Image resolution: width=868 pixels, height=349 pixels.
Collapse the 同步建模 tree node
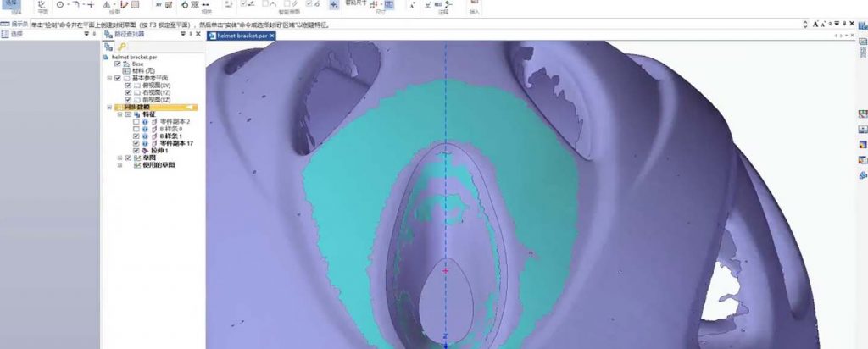tap(109, 108)
